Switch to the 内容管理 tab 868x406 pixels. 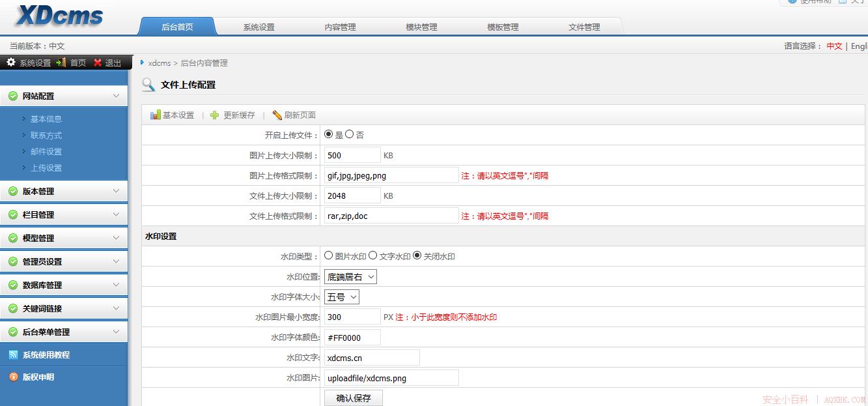pos(339,26)
